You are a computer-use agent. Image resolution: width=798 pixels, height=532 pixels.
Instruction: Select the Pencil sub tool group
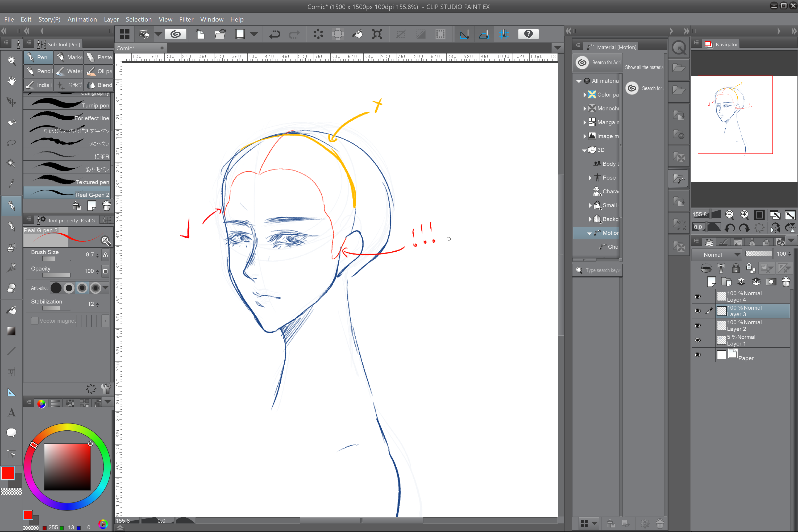[x=39, y=71]
